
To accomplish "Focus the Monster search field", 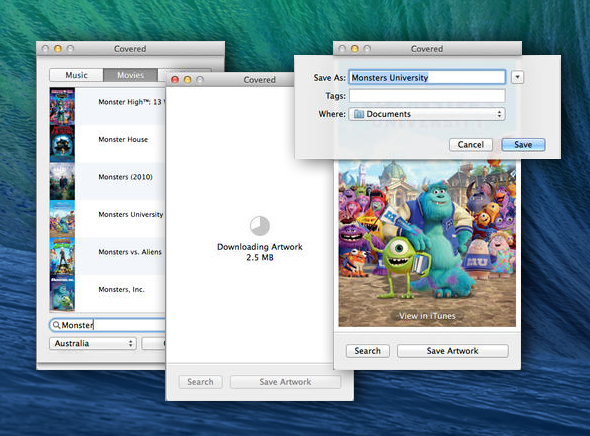I will [108, 325].
